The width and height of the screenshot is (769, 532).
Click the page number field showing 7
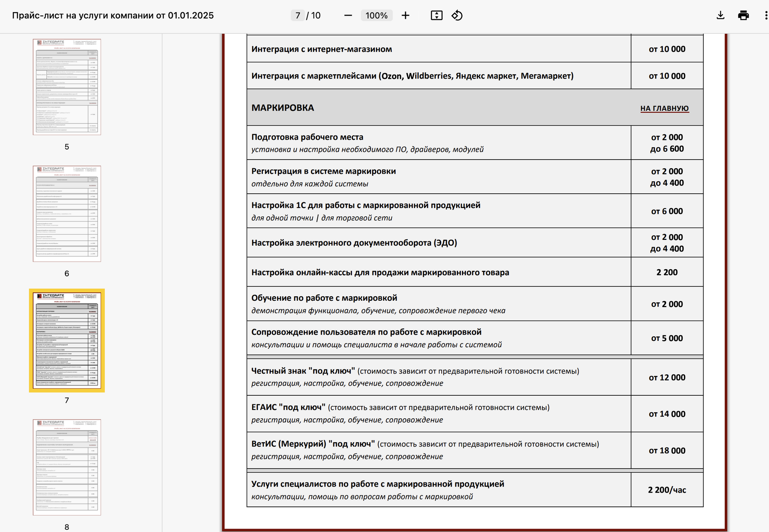point(298,15)
